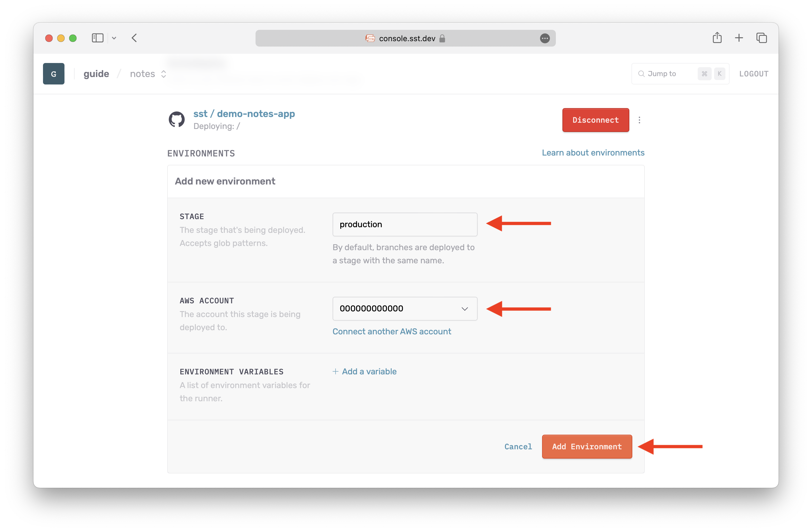Screen dimensions: 812x532
Task: Click the search Jump to icon
Action: point(641,74)
